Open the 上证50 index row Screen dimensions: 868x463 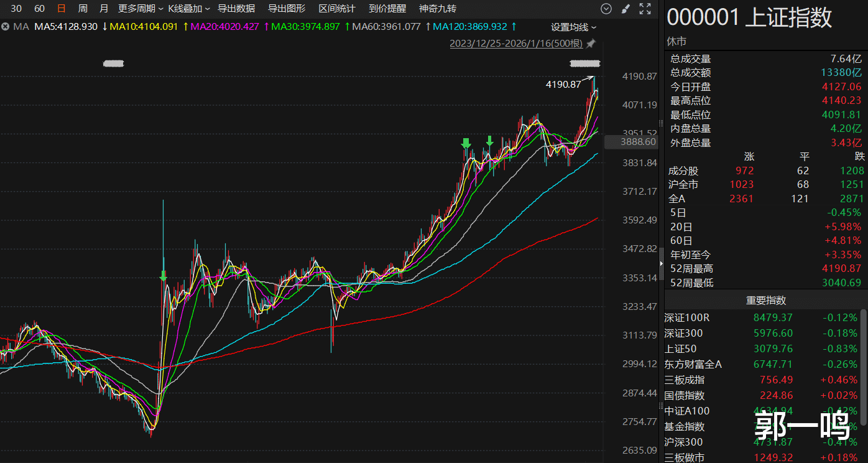pyautogui.click(x=762, y=349)
